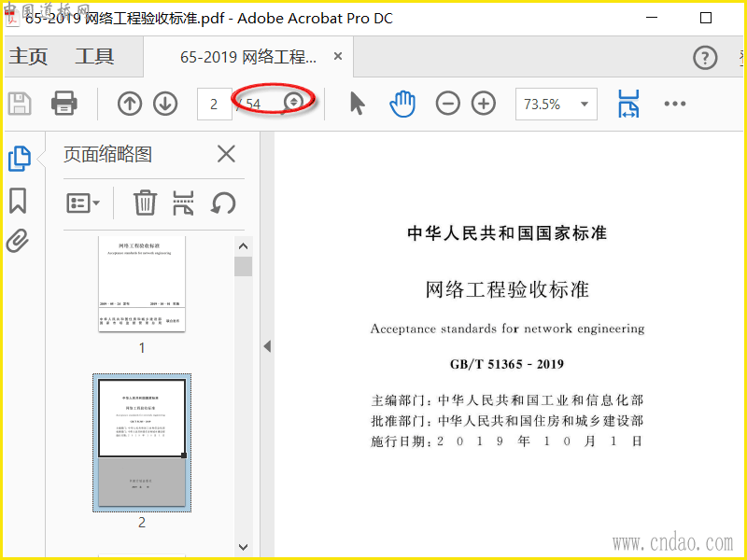
Task: Select the arrow selection tool
Action: tap(358, 104)
